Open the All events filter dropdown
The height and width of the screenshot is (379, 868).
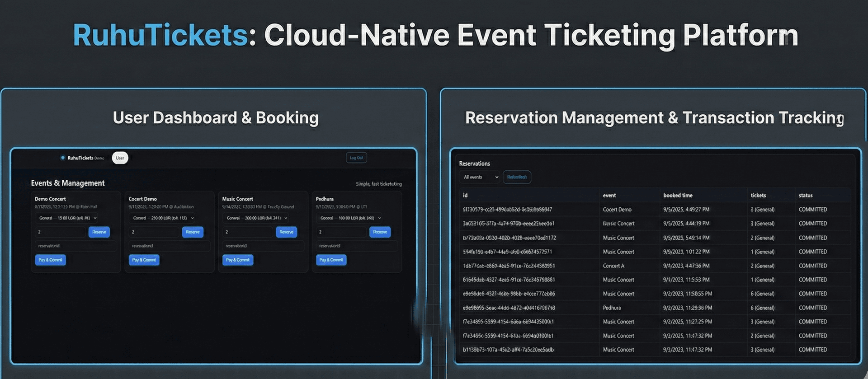click(x=480, y=177)
